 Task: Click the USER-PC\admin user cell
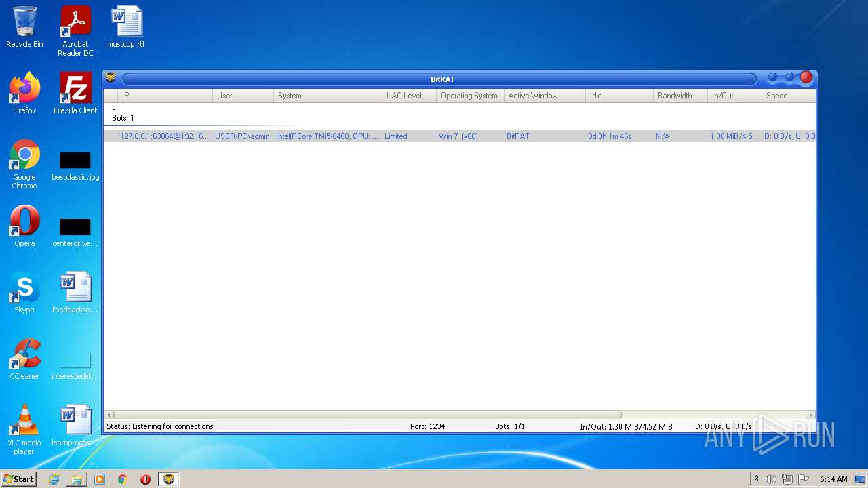(x=242, y=136)
